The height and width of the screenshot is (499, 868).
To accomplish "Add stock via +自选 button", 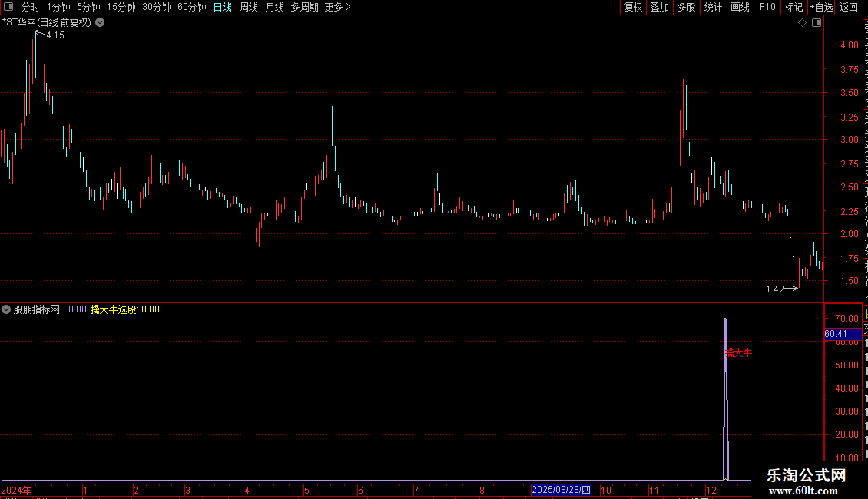I will 821,7.
